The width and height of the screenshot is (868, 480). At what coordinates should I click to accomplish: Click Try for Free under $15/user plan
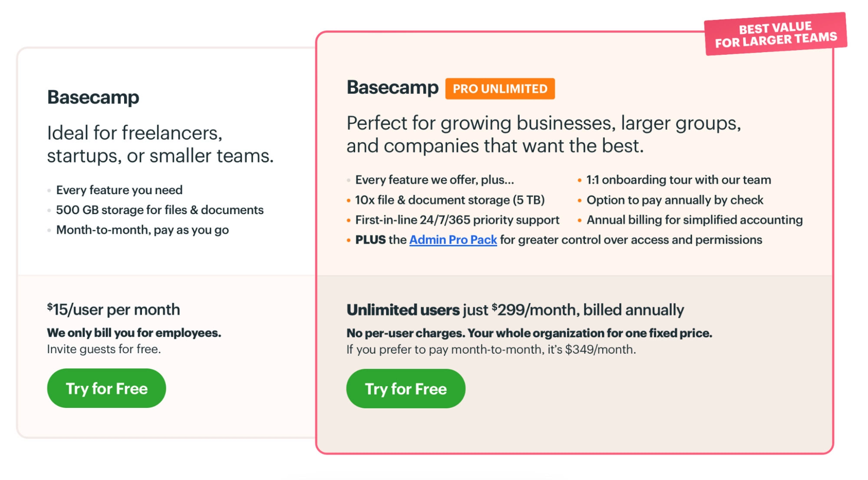(x=106, y=388)
